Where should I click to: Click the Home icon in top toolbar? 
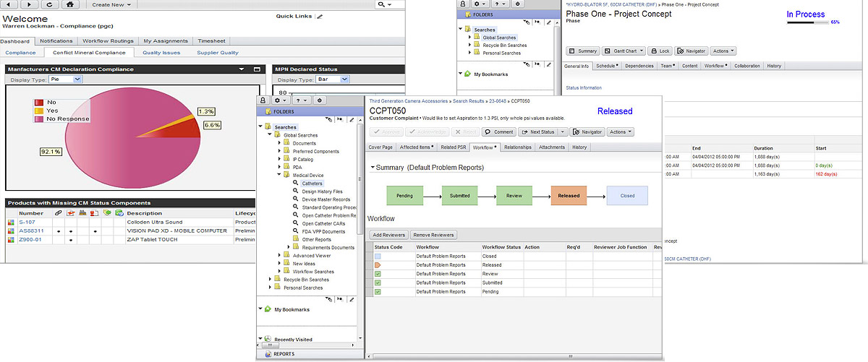click(69, 4)
